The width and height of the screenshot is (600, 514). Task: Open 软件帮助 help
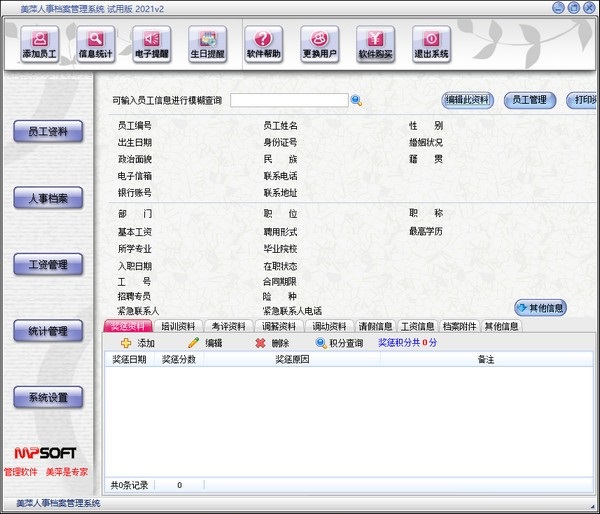pos(264,44)
